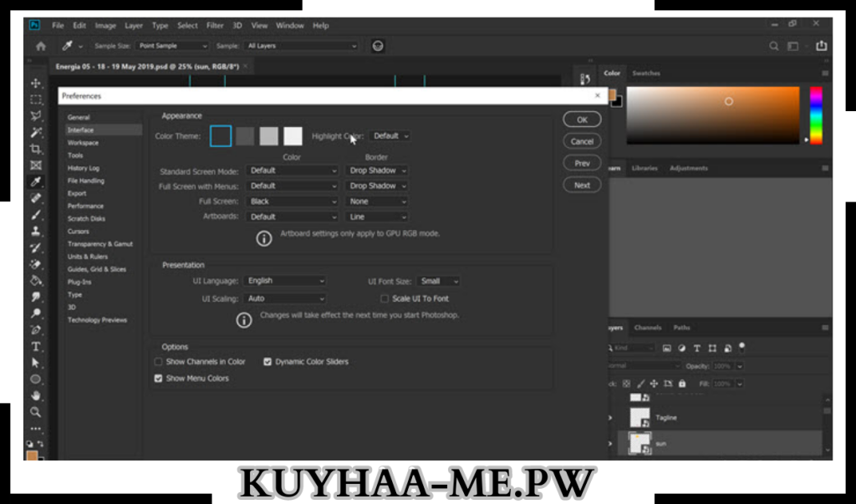Screen dimensions: 856x504
Task: Select the Move tool
Action: (36, 83)
